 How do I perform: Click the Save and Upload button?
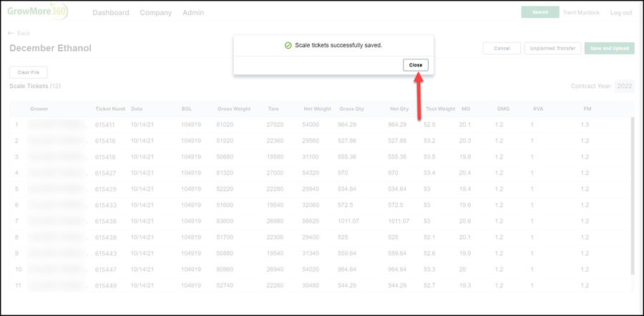[610, 48]
